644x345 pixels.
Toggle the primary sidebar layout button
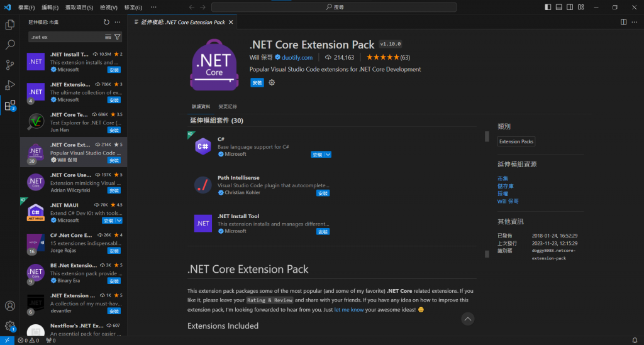(548, 7)
